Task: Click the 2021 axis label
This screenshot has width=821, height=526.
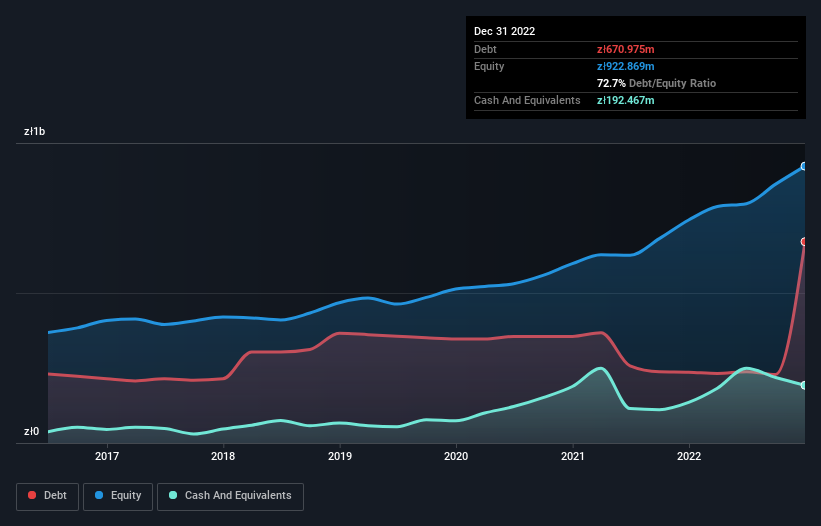Action: [x=573, y=456]
